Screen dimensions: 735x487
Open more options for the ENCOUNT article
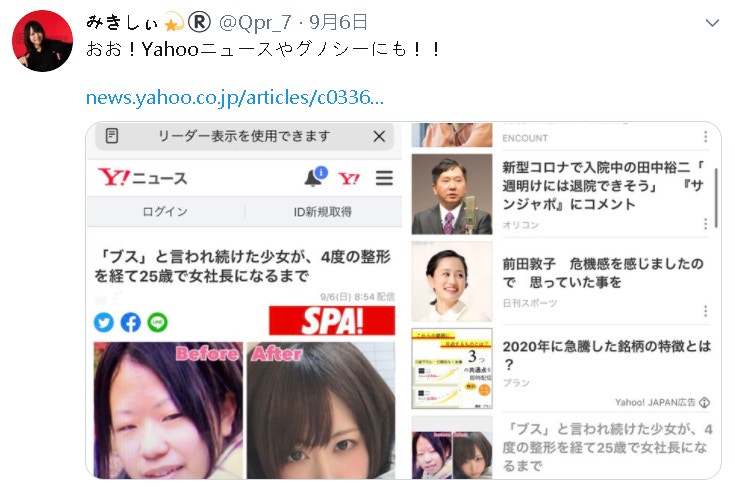coord(705,136)
